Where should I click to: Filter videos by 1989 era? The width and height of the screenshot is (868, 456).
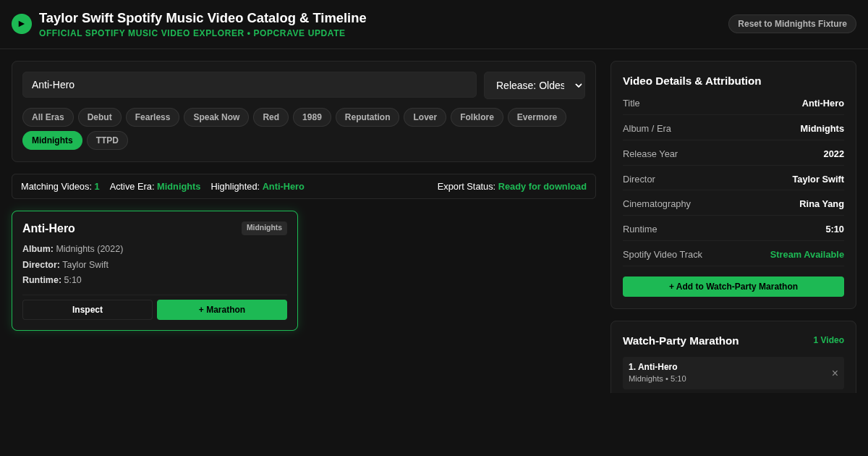pyautogui.click(x=312, y=117)
